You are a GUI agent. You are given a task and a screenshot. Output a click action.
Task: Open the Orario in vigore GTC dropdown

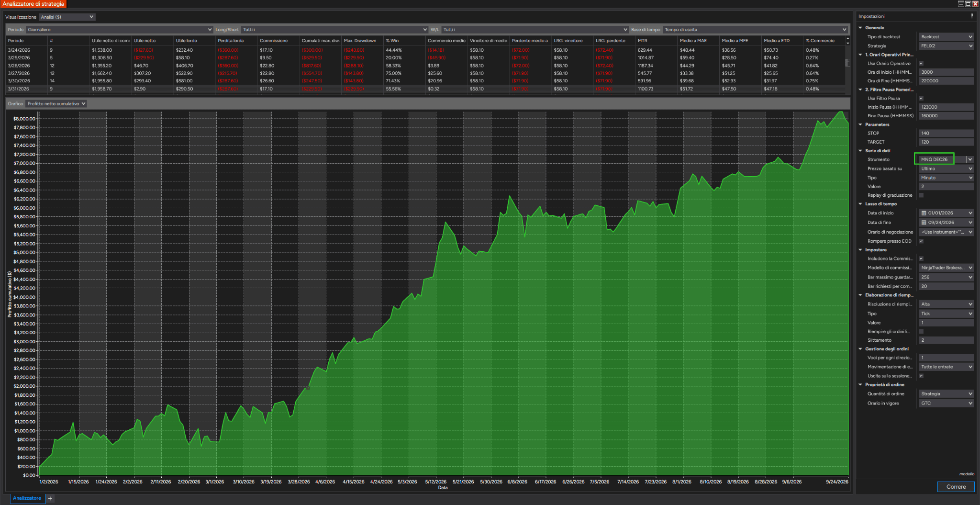[x=946, y=404]
